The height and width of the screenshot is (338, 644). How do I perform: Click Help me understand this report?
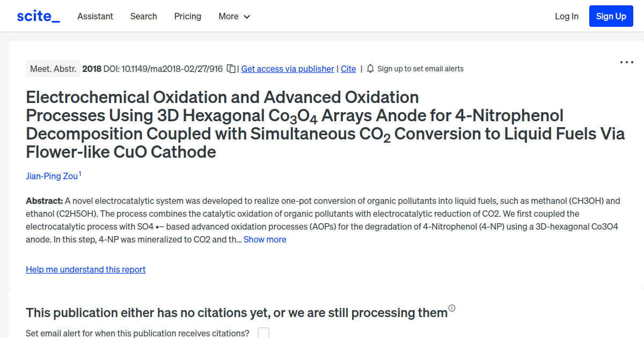pos(85,269)
